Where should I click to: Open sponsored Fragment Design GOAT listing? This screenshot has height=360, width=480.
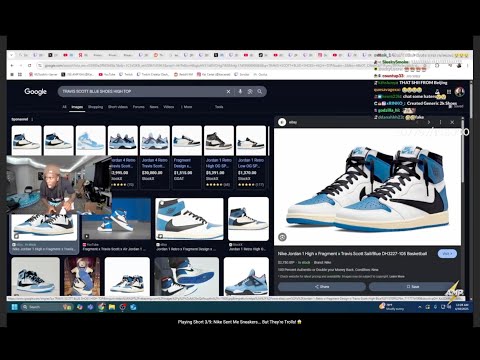187,157
